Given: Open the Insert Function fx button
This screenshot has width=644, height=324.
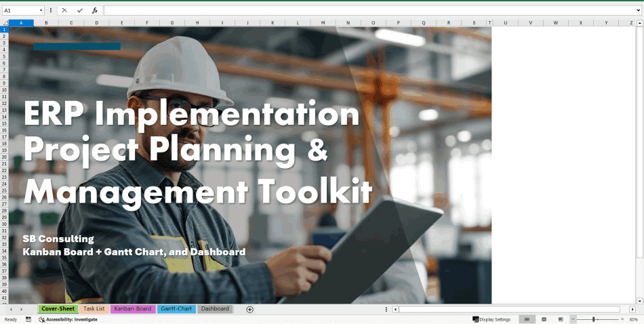Looking at the screenshot, I should (95, 11).
